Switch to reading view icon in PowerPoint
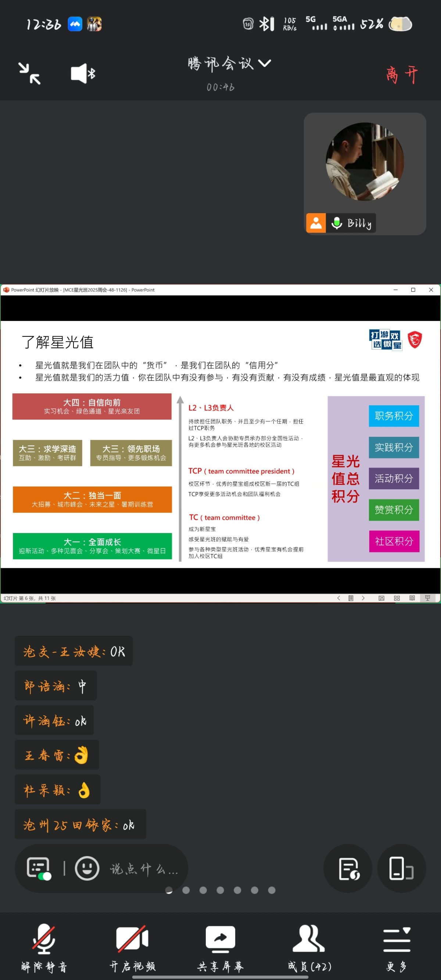Screen dimensions: 441x980 412,598
